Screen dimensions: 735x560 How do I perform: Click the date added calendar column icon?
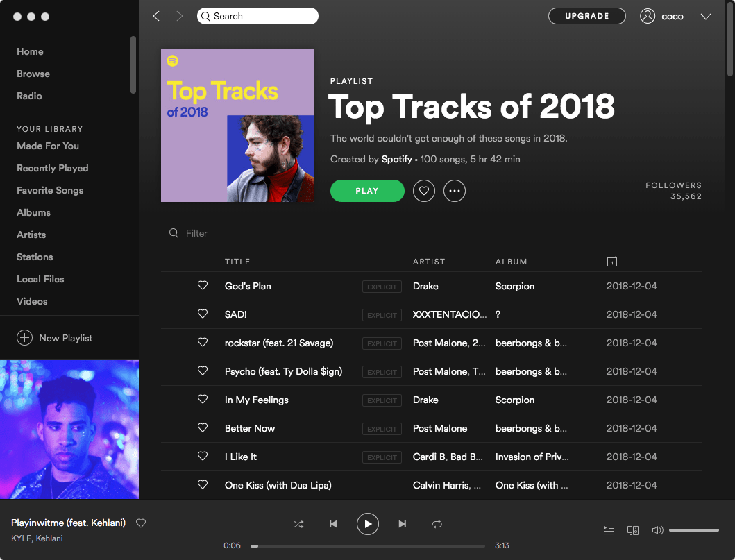click(611, 262)
